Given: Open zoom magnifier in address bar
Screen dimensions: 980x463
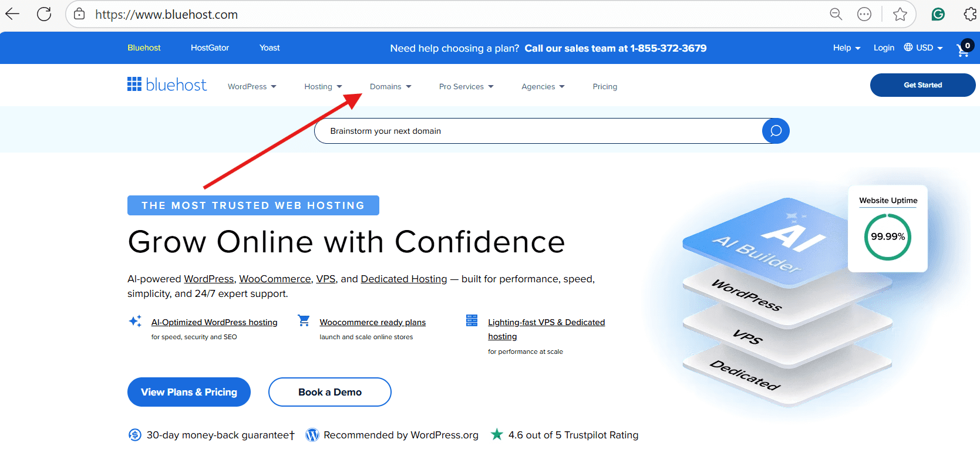Looking at the screenshot, I should [x=836, y=14].
